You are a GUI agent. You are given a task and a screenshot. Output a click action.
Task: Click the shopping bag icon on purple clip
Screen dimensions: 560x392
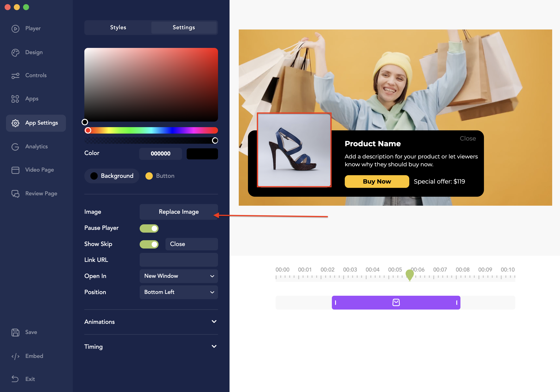click(396, 302)
